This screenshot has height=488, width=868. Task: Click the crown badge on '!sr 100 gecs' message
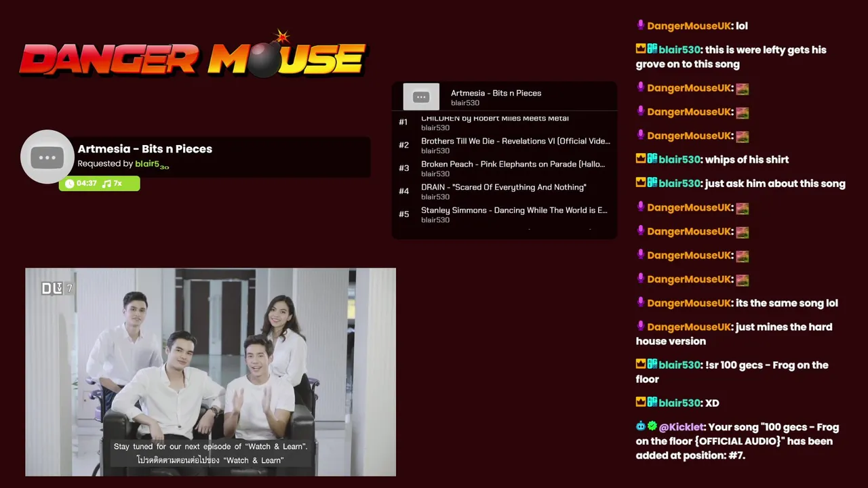tap(640, 365)
